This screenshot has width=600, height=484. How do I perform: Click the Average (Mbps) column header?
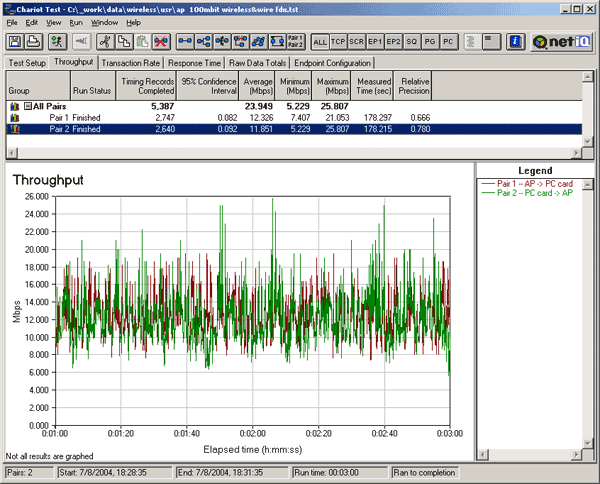tap(255, 85)
